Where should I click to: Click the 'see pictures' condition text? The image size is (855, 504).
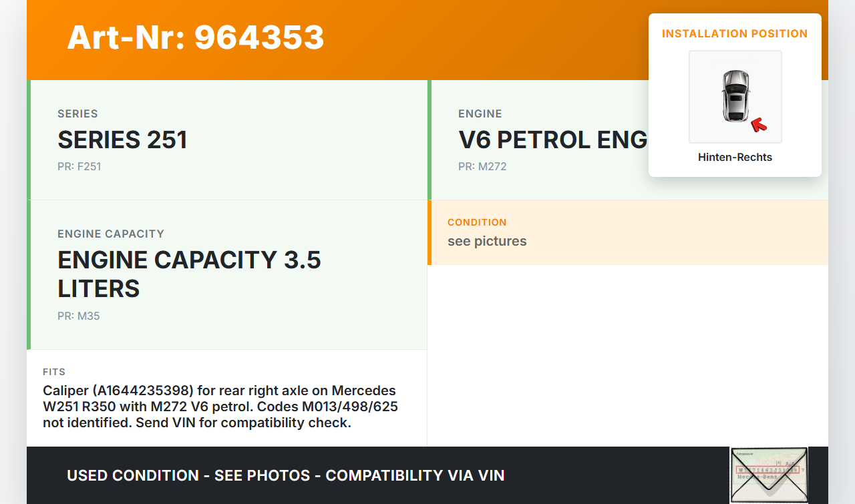pyautogui.click(x=487, y=241)
